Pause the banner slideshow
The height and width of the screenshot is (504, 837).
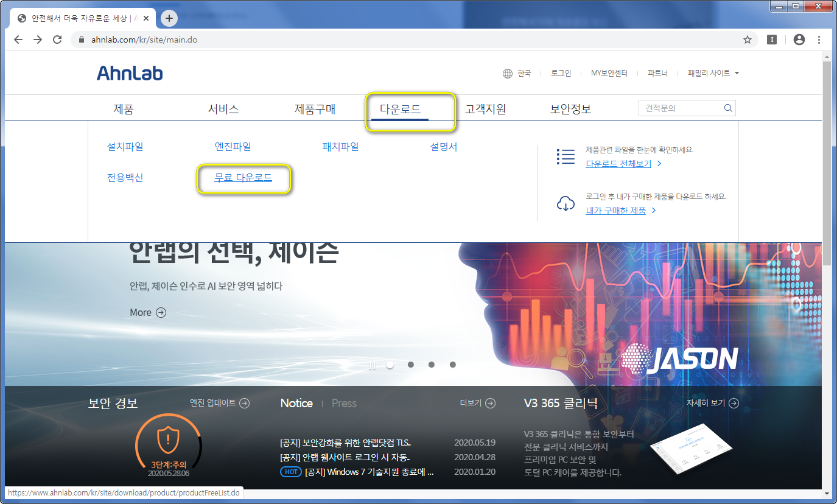(x=373, y=365)
